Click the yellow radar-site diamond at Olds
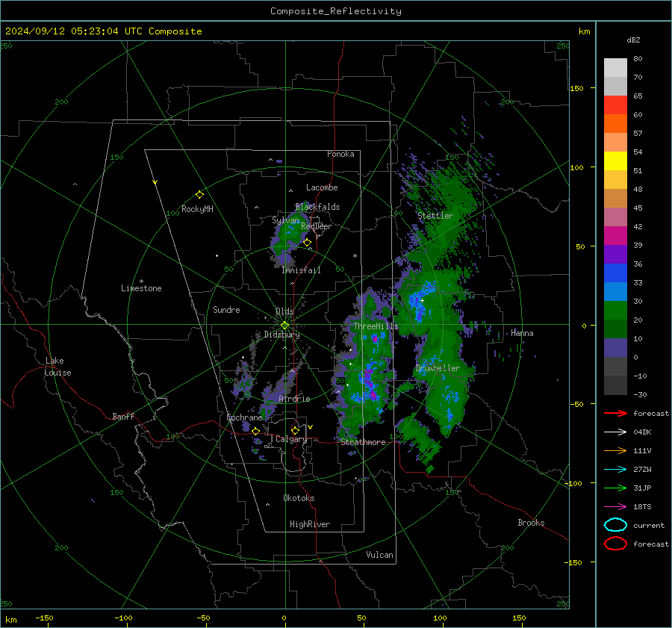The height and width of the screenshot is (628, 672). pyautogui.click(x=284, y=326)
